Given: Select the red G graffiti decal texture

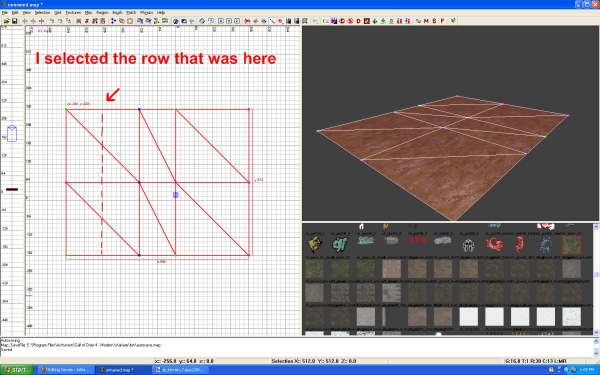Looking at the screenshot, I should pyautogui.click(x=494, y=244).
